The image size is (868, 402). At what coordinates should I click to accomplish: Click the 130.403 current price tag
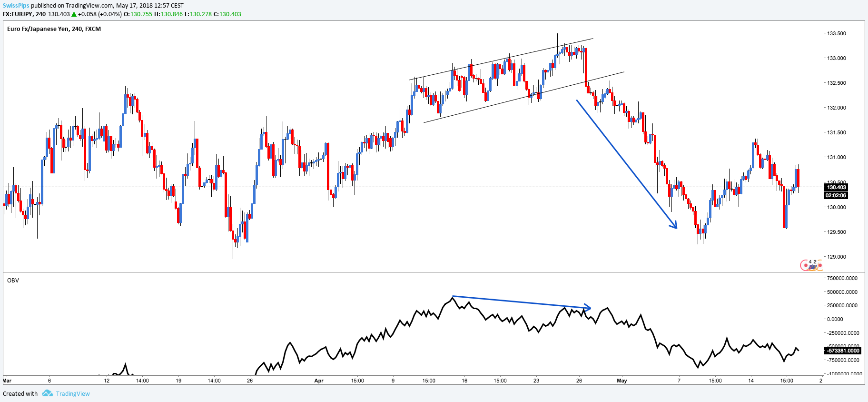click(x=836, y=187)
